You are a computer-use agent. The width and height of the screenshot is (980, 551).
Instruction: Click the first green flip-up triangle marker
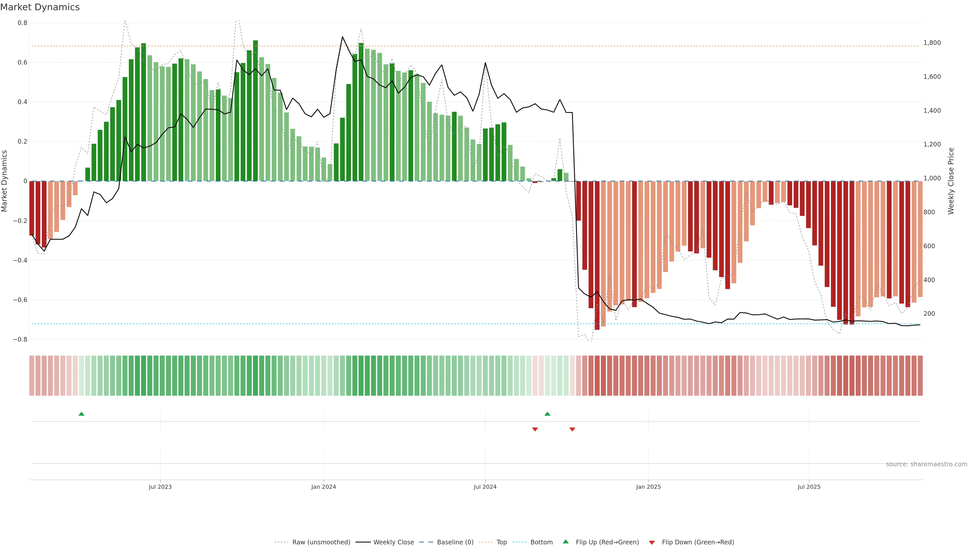(x=81, y=414)
